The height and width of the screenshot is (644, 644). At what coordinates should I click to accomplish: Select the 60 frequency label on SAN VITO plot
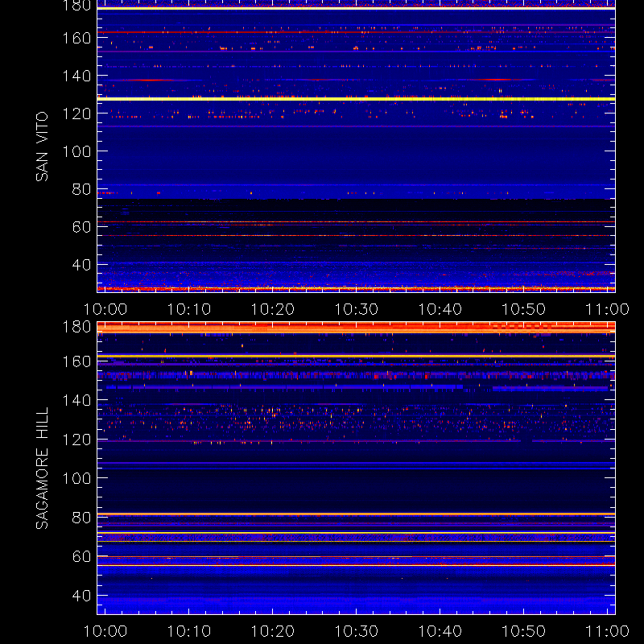point(81,227)
